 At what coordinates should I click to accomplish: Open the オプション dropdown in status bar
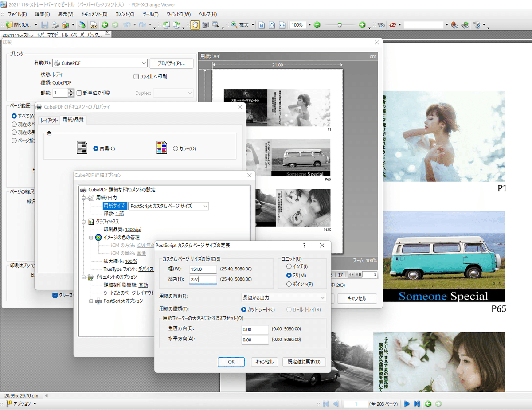(x=21, y=404)
